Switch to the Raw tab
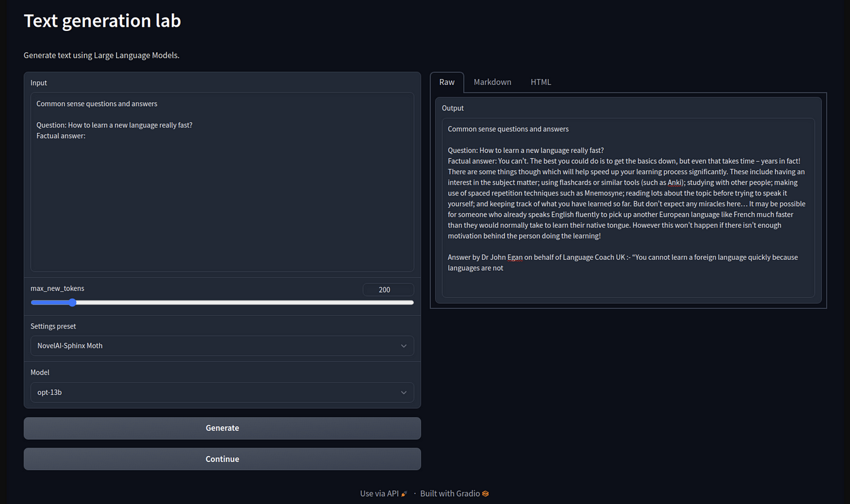This screenshot has height=504, width=850. pos(447,82)
